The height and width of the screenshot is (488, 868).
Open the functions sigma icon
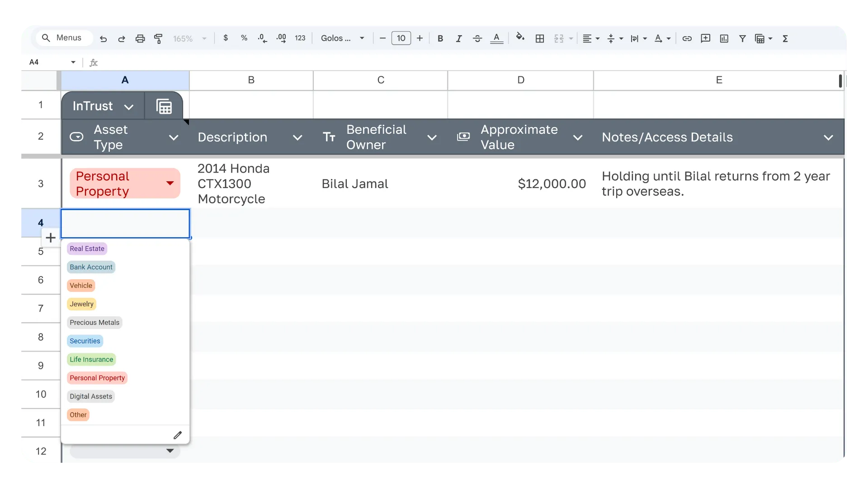785,39
